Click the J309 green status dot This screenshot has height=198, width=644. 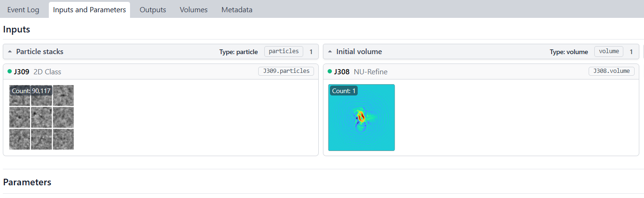(9, 71)
